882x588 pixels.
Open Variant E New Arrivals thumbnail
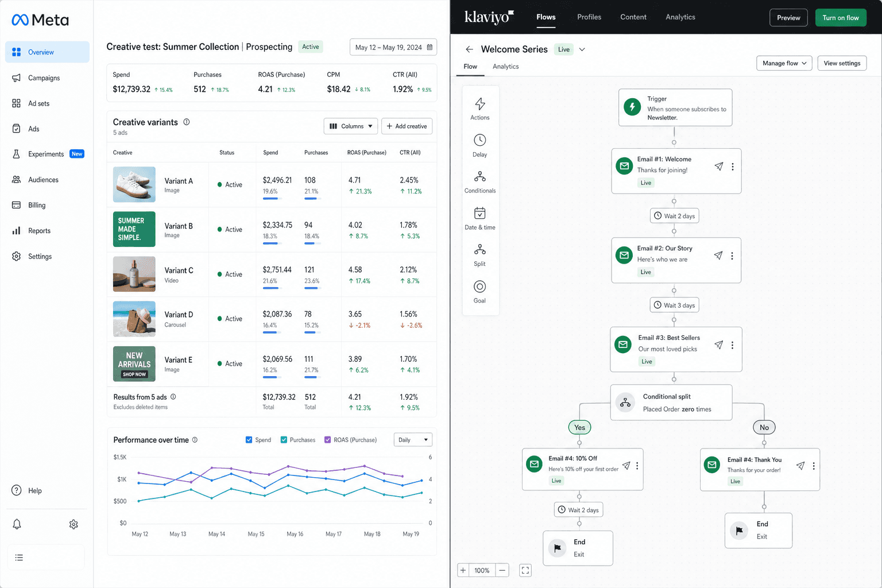pos(134,363)
